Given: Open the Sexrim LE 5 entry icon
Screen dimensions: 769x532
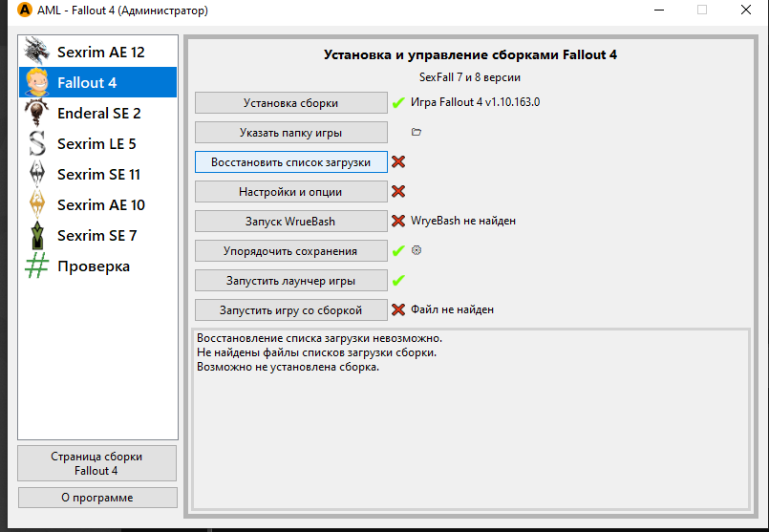Looking at the screenshot, I should click(37, 143).
